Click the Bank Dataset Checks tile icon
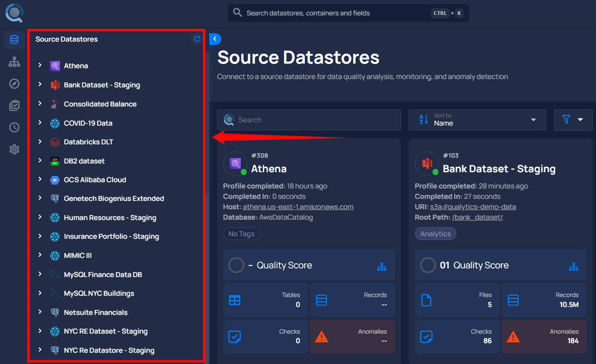The width and height of the screenshot is (596, 364). (426, 337)
